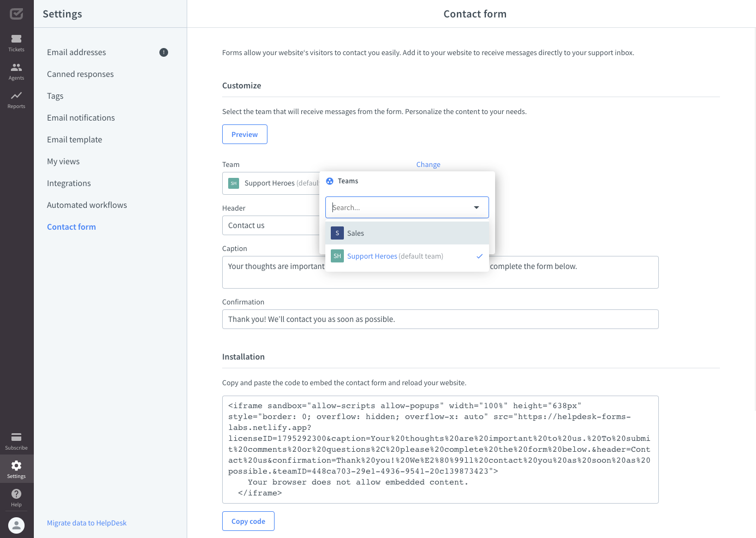The height and width of the screenshot is (538, 756).
Task: Switch to Automated workflows section
Action: tap(87, 205)
